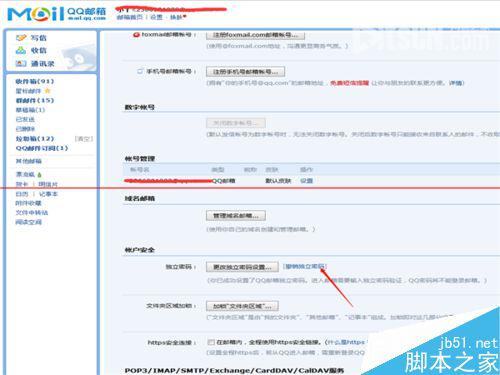Click the QQ邮箱 type cell
The width and height of the screenshot is (500, 375).
(223, 181)
